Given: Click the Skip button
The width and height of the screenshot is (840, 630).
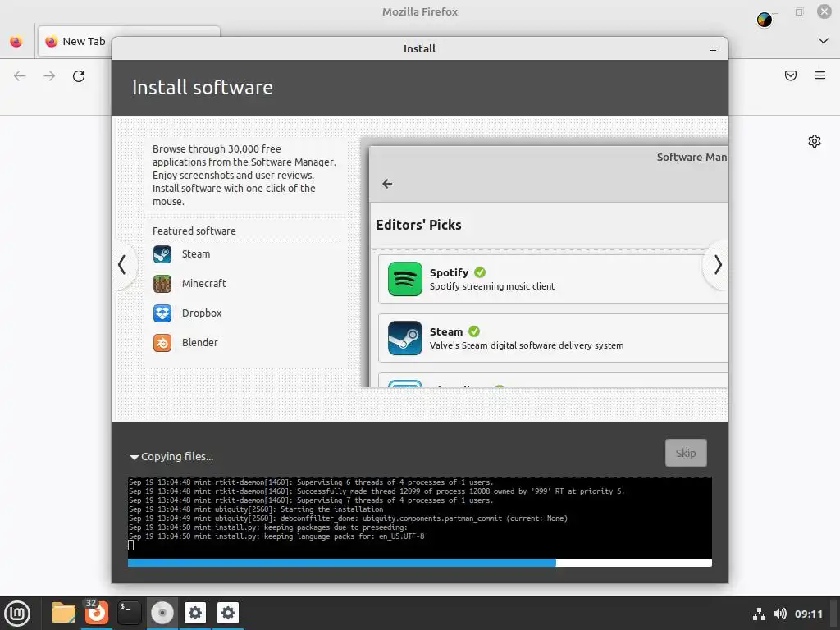Looking at the screenshot, I should (686, 453).
